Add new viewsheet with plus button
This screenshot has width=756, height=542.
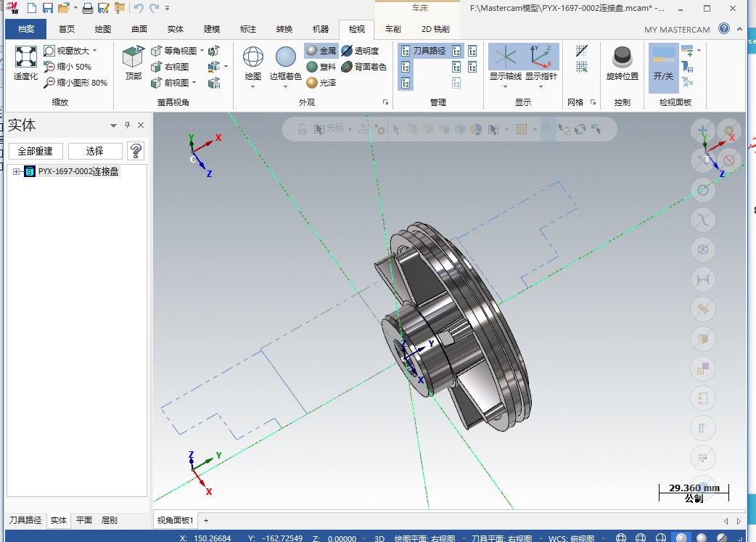(206, 520)
